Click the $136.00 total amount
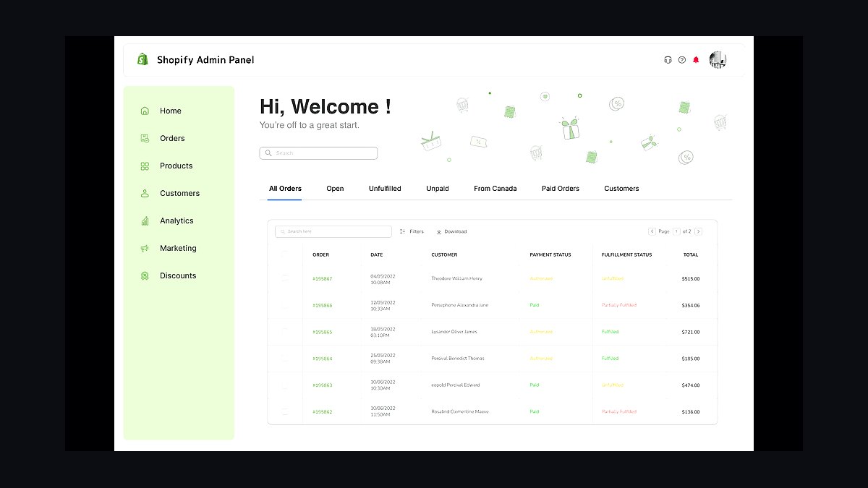 [x=691, y=411]
